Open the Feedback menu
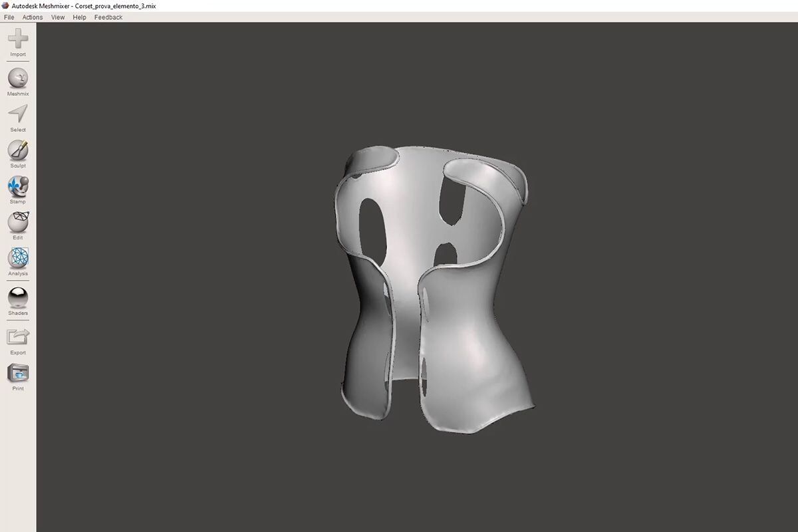 tap(108, 17)
